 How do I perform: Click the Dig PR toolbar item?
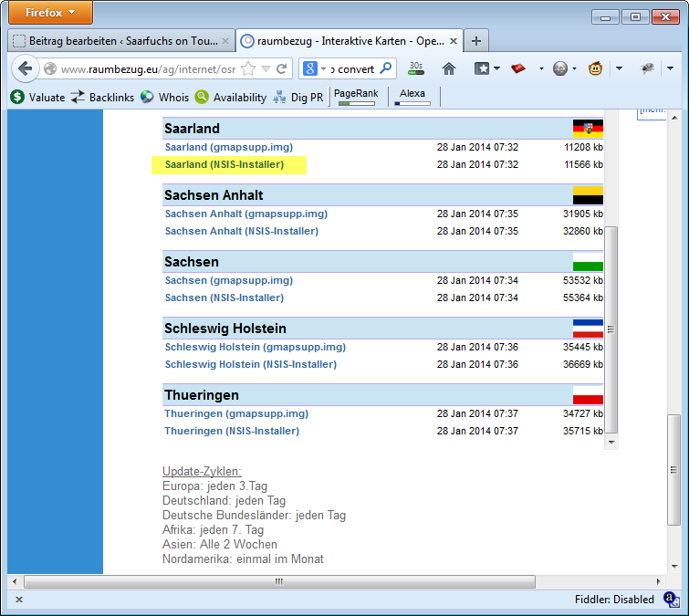pyautogui.click(x=298, y=97)
